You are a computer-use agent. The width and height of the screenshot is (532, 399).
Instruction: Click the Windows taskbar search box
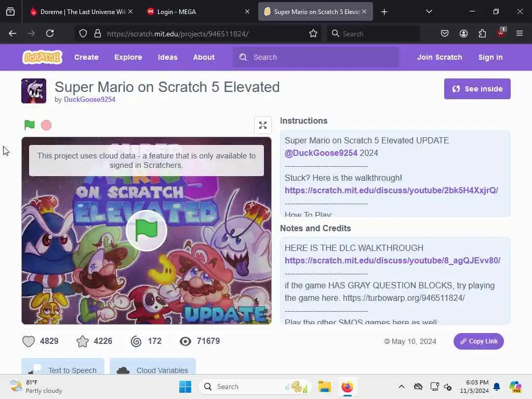point(255,387)
